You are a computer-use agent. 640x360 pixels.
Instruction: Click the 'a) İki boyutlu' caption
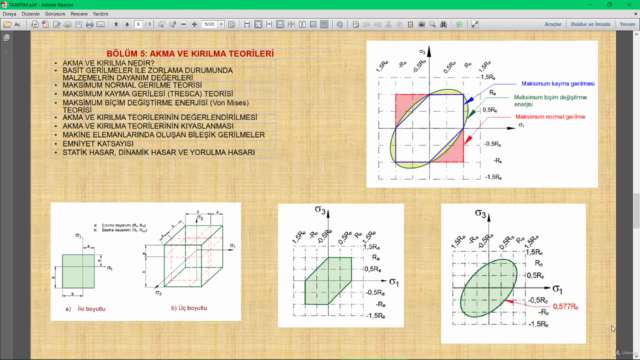pos(85,309)
